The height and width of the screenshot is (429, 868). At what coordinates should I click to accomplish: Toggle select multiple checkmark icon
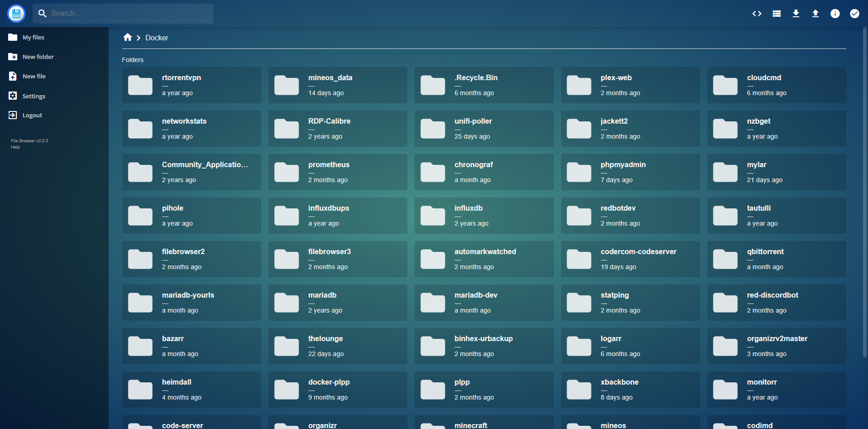[854, 14]
